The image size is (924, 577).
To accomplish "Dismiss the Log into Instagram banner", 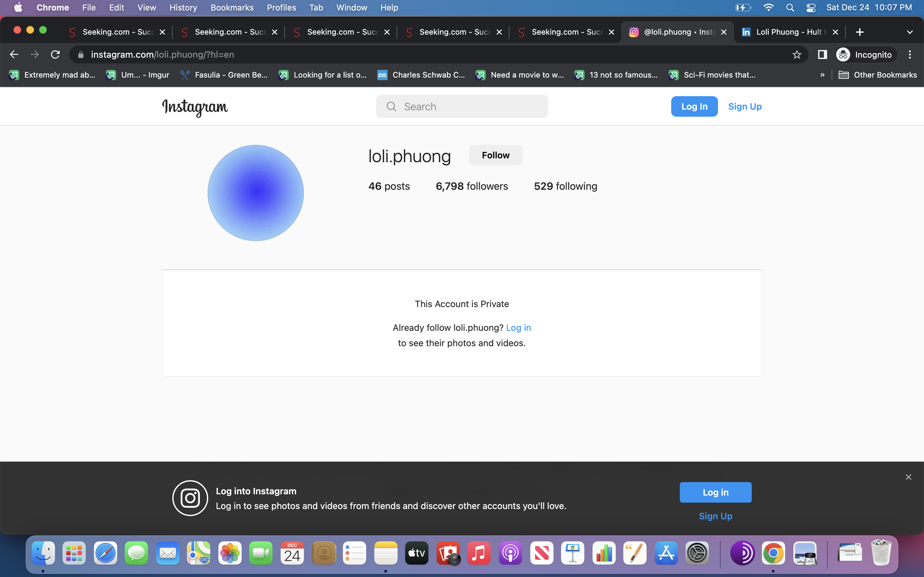I will click(908, 477).
